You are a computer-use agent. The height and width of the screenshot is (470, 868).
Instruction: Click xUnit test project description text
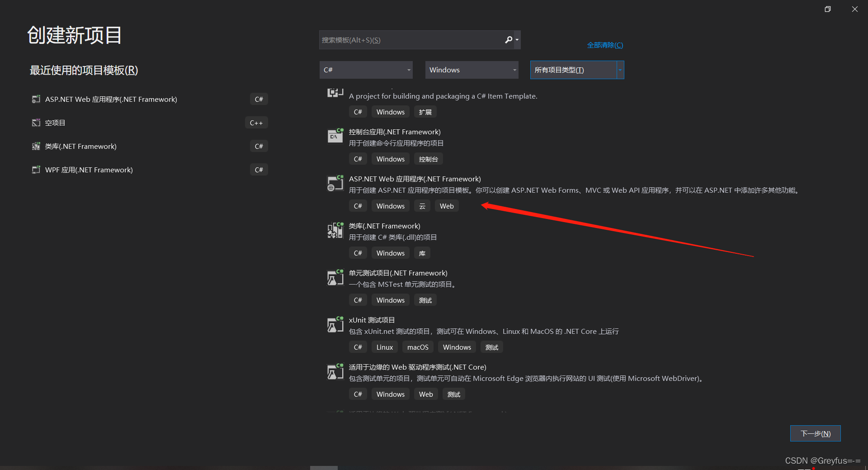pyautogui.click(x=484, y=332)
